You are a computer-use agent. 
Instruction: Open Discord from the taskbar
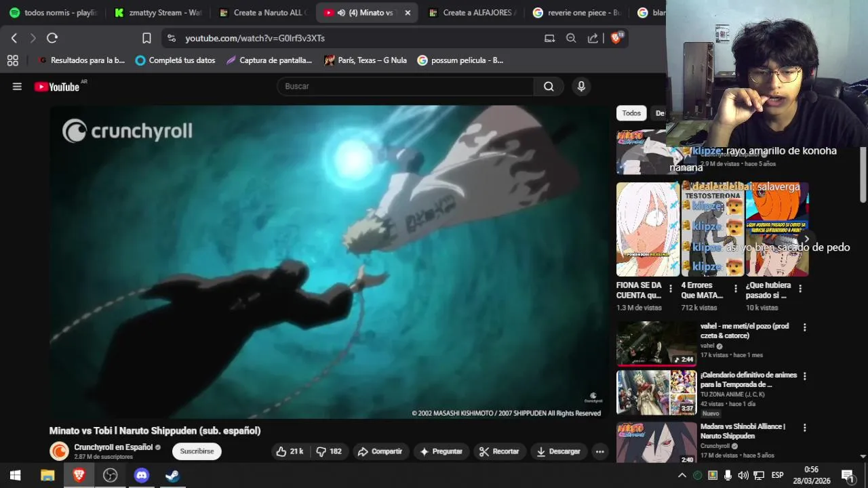point(142,475)
